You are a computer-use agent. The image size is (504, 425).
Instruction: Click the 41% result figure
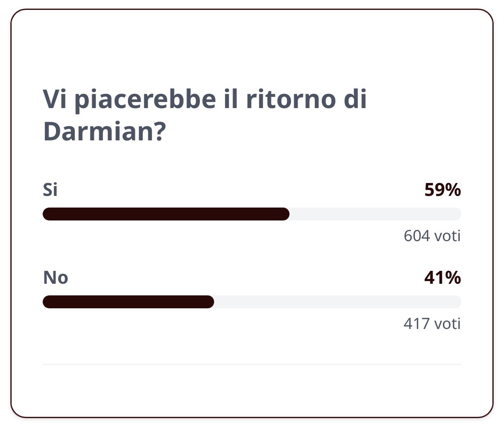[x=442, y=278]
